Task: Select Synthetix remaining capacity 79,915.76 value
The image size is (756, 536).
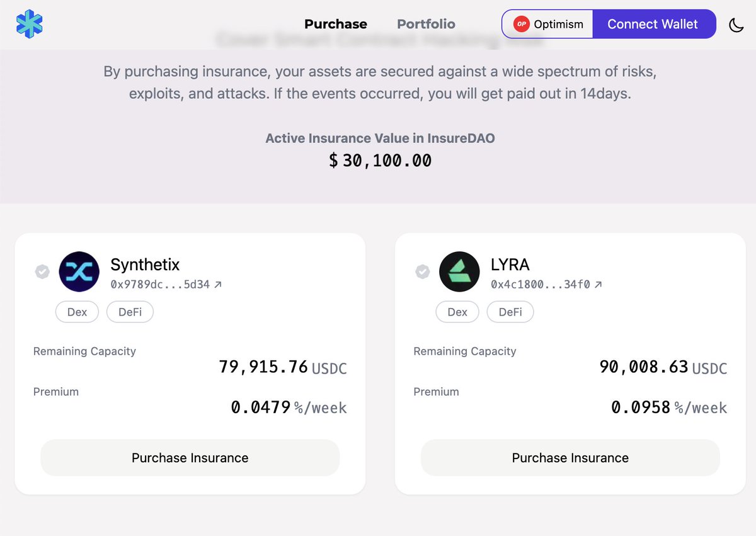Action: coord(263,367)
